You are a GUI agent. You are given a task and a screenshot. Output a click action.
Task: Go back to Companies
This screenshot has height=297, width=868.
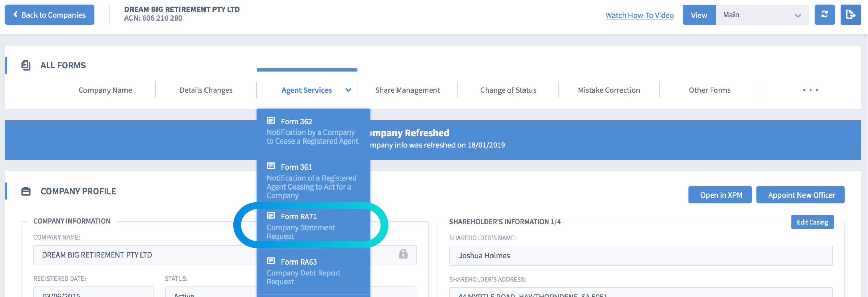tap(50, 15)
